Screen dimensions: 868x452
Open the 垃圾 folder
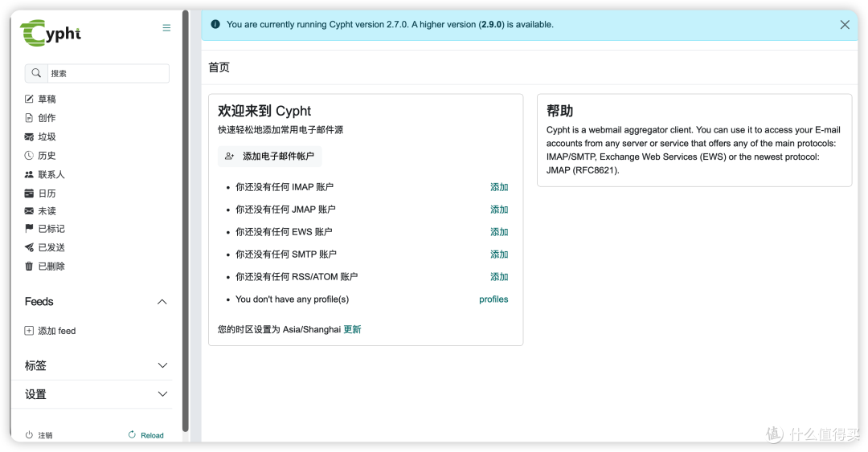click(x=47, y=136)
